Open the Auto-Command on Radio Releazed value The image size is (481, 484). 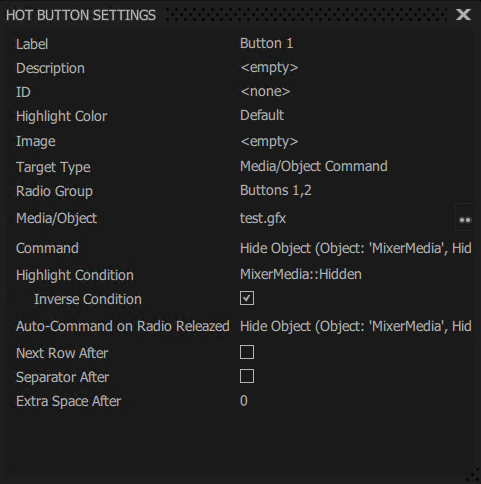[356, 326]
